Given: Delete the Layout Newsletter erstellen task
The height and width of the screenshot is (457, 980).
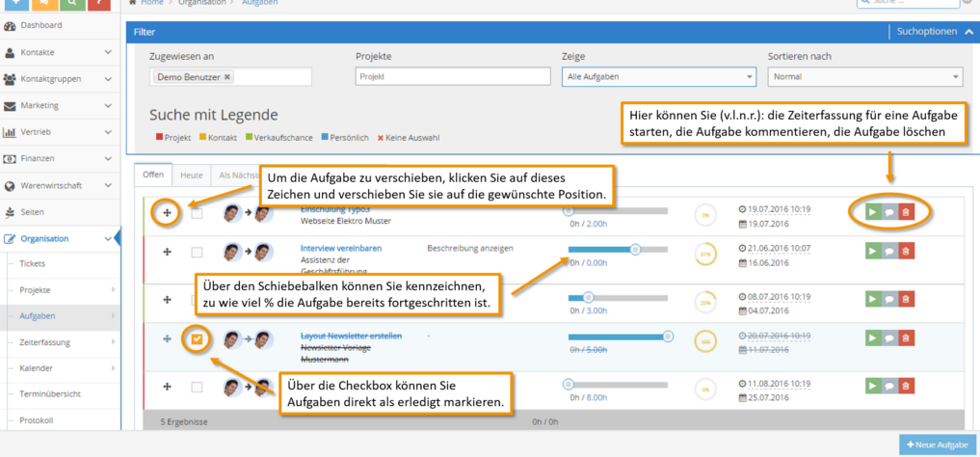Looking at the screenshot, I should point(905,338).
